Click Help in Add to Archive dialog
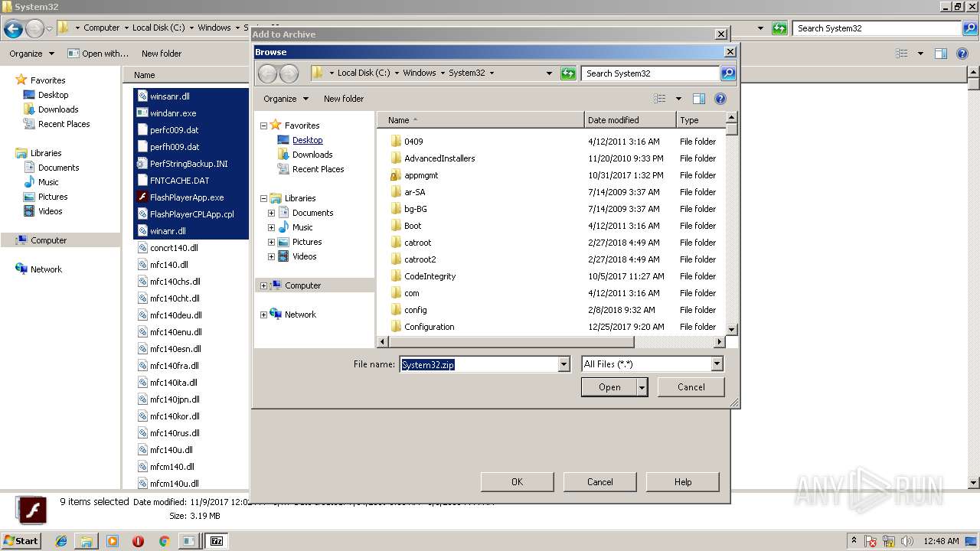 (x=683, y=482)
